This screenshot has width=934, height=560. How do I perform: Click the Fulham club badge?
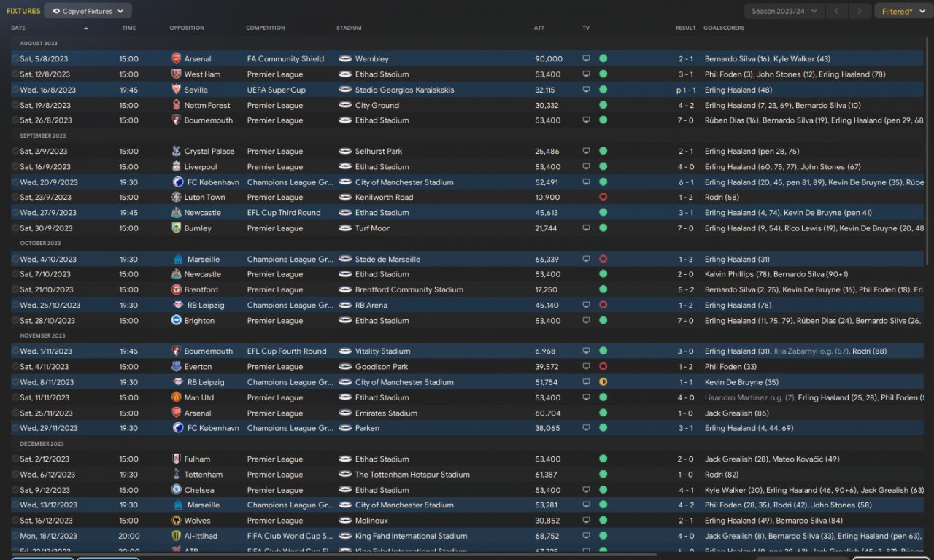[x=177, y=459]
